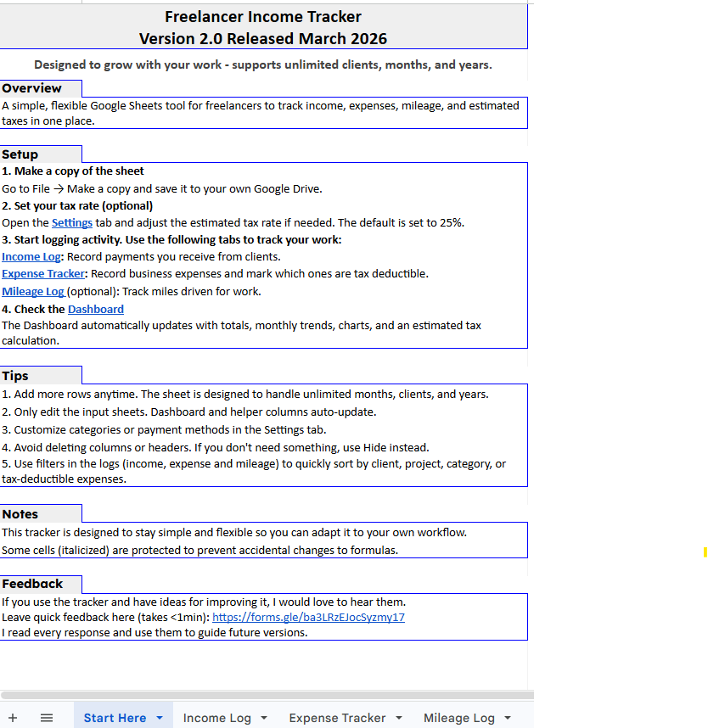Follow the Mileage Log hyperlink
Viewport: 708px width, 728px height.
point(33,292)
